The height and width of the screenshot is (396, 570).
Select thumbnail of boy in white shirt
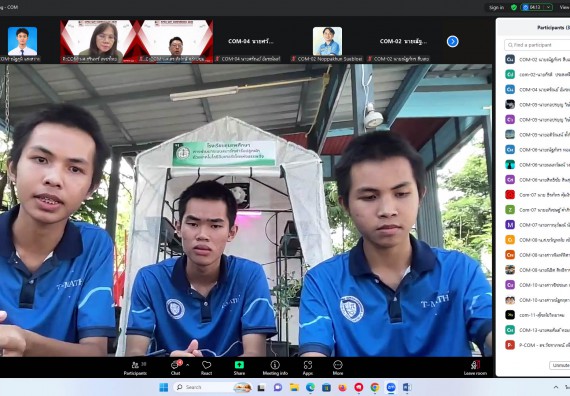point(22,41)
